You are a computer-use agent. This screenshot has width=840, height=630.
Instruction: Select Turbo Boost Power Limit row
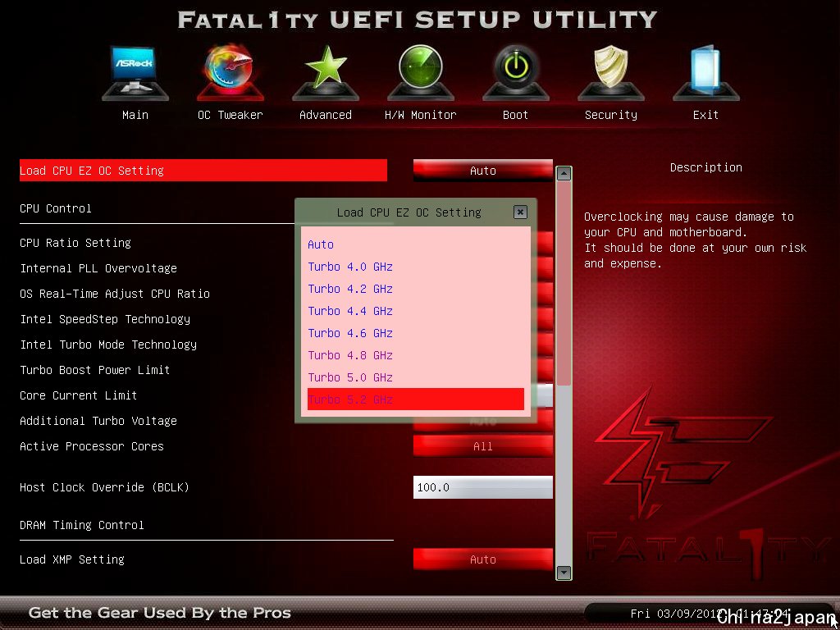click(95, 370)
